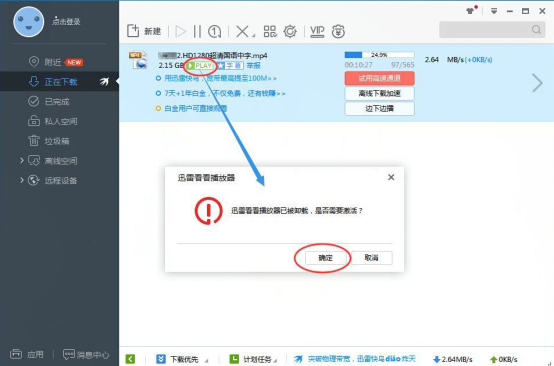Click the money bag toolbar icon
Viewport: 554px width, 366px height.
point(338,31)
